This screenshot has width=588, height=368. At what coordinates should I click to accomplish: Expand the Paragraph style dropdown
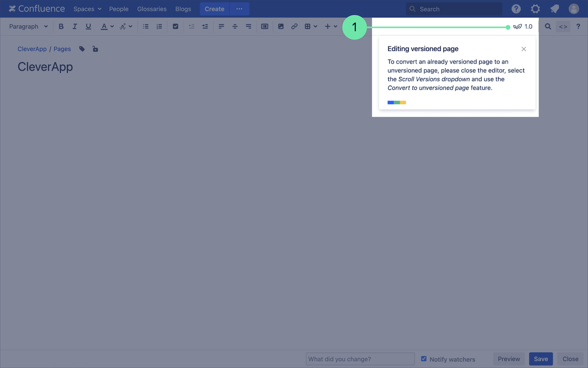coord(29,27)
